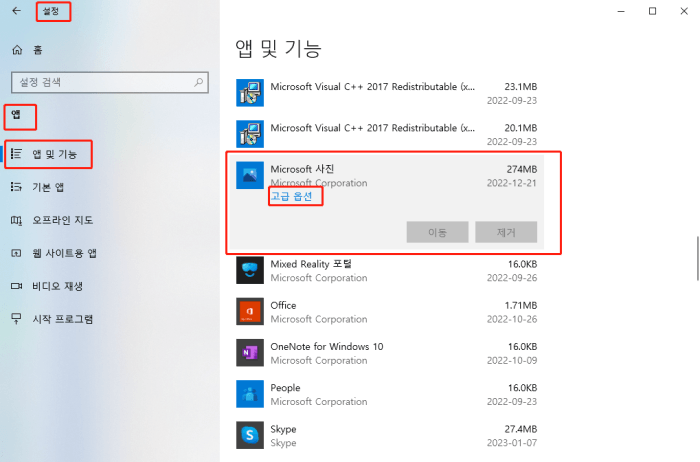Focus the 설정 검색 search box
Screen dimensions: 700x462
tap(110, 82)
